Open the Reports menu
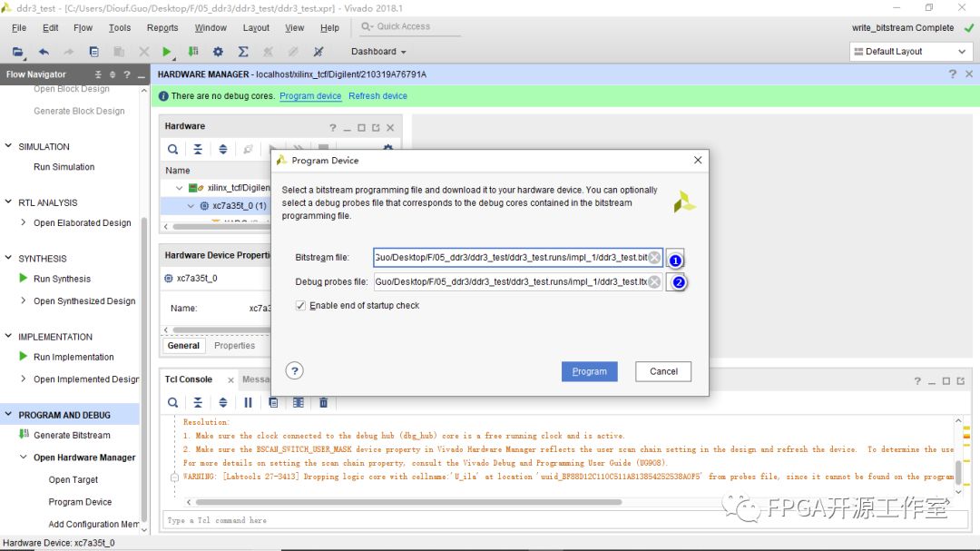This screenshot has height=551, width=980. coord(162,28)
